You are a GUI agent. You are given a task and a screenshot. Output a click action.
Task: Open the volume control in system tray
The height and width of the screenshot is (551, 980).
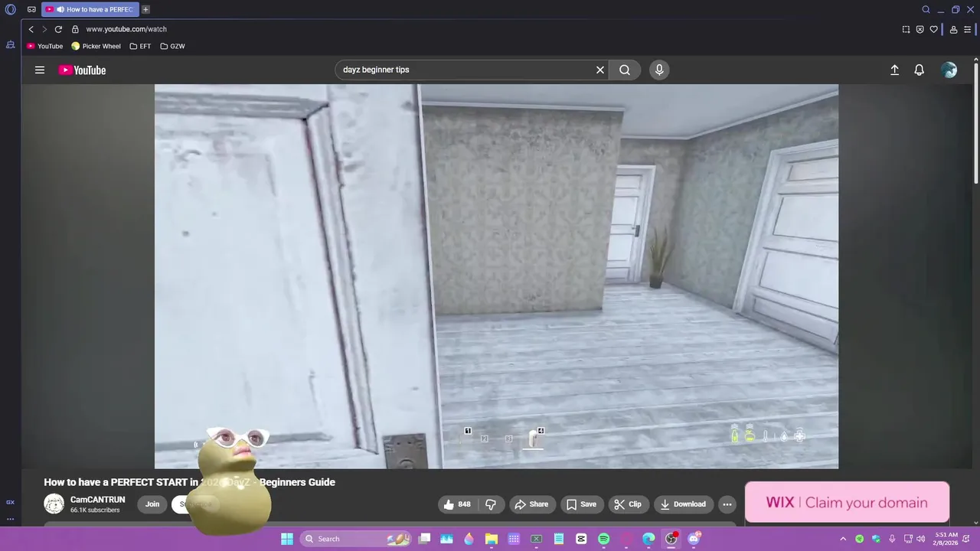pos(920,539)
